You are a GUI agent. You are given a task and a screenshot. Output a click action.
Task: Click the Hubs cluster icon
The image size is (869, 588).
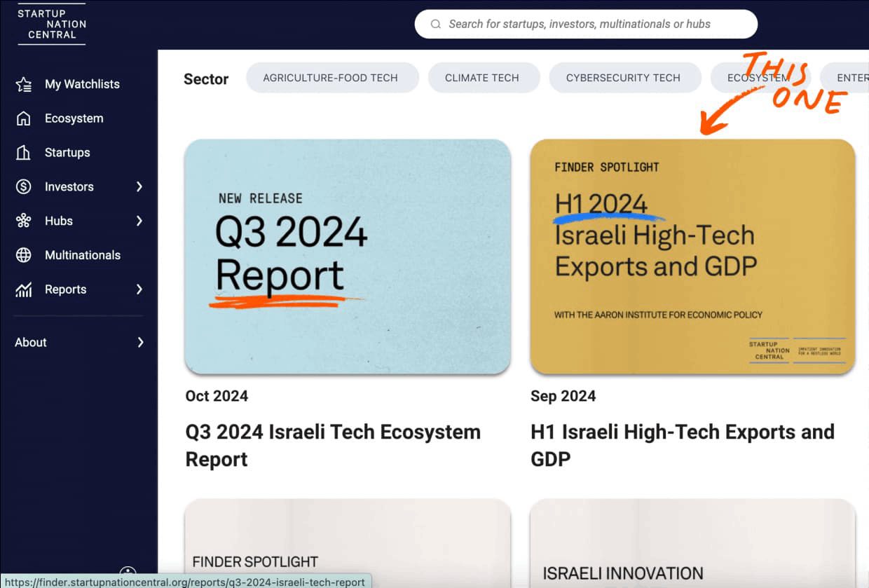[x=24, y=221]
